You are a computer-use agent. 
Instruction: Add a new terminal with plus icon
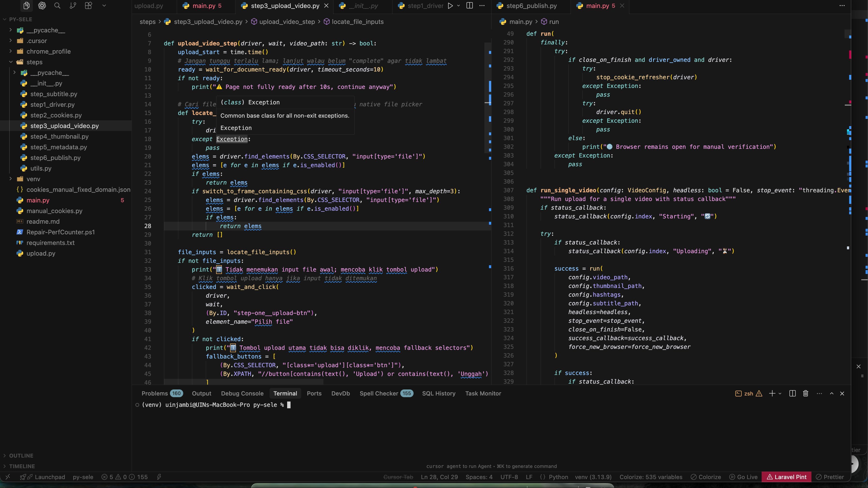[772, 393]
